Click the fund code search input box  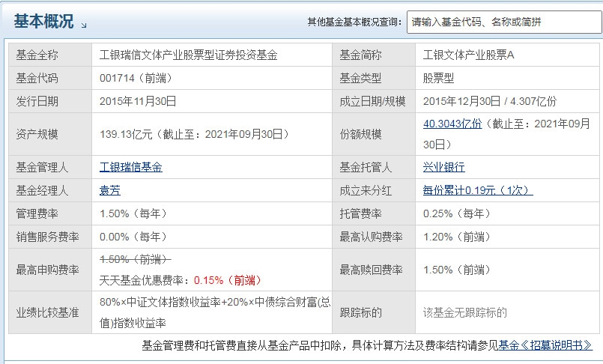(x=503, y=22)
